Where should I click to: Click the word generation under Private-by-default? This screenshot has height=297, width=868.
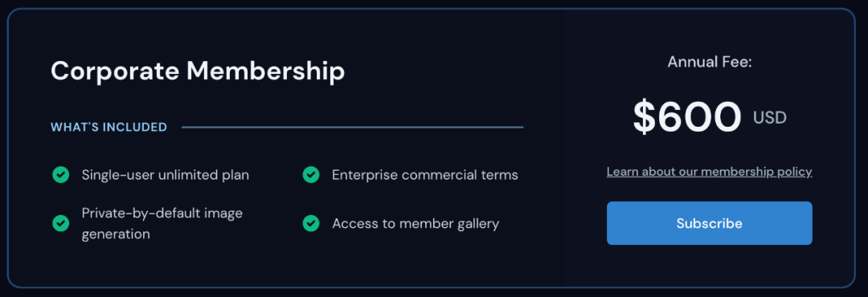pos(116,234)
